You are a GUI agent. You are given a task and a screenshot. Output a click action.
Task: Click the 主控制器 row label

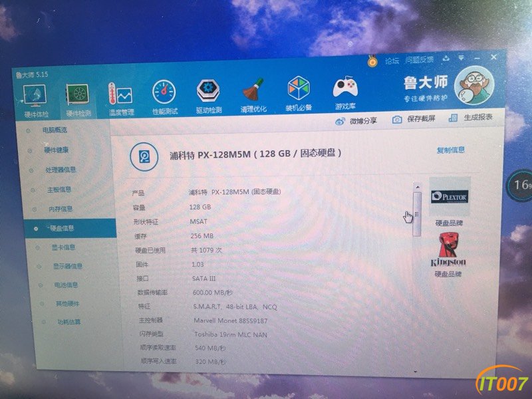[151, 321]
